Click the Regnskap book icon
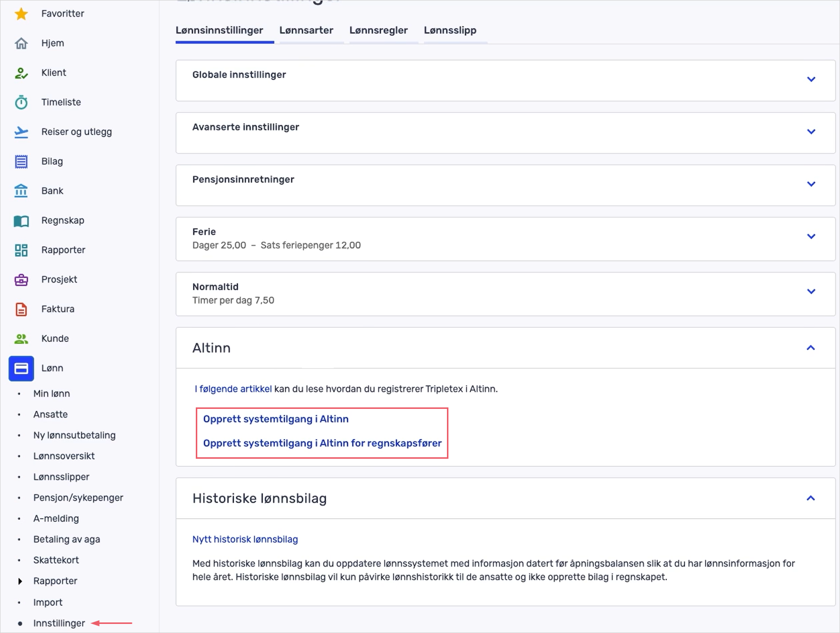Screen dimensions: 840x633 pyautogui.click(x=21, y=221)
